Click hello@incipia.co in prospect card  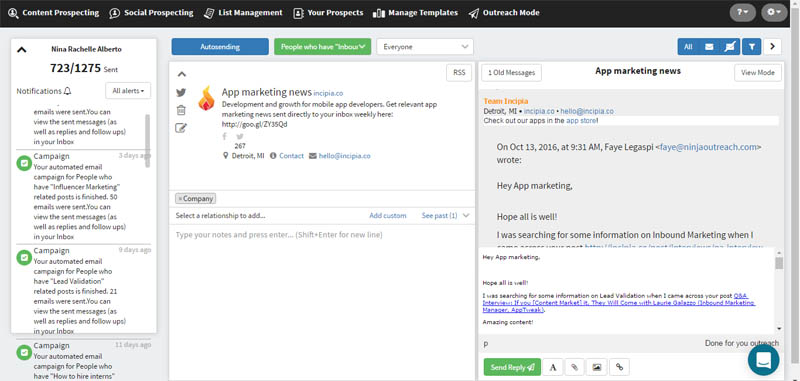pos(344,156)
